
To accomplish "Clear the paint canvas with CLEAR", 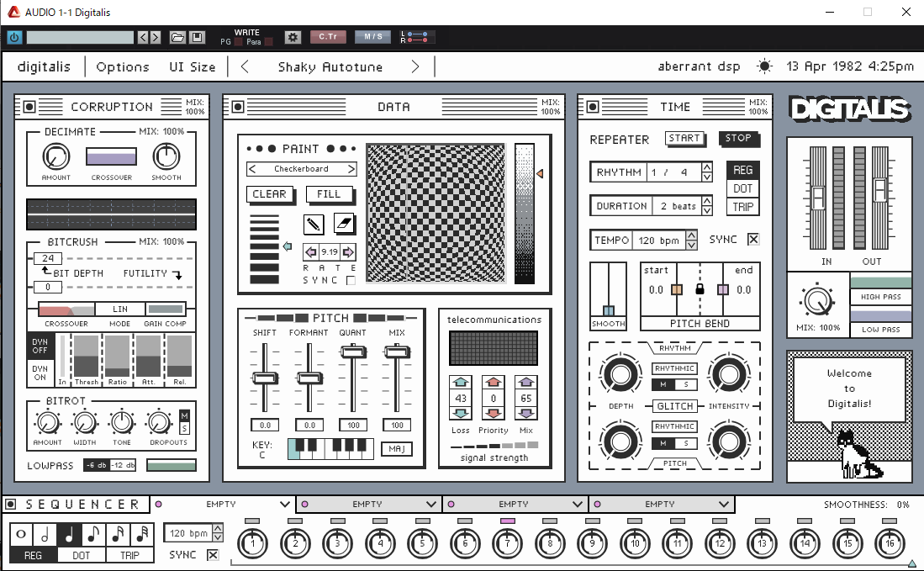I will click(x=269, y=194).
